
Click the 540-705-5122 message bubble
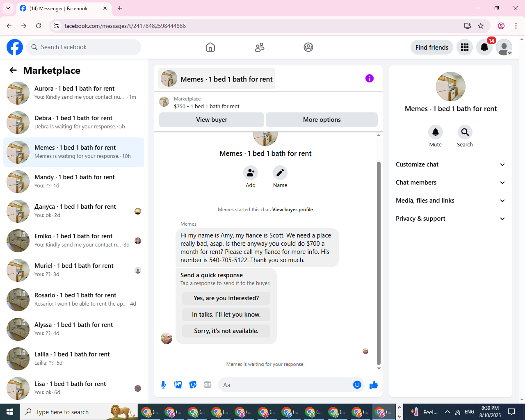coord(258,248)
